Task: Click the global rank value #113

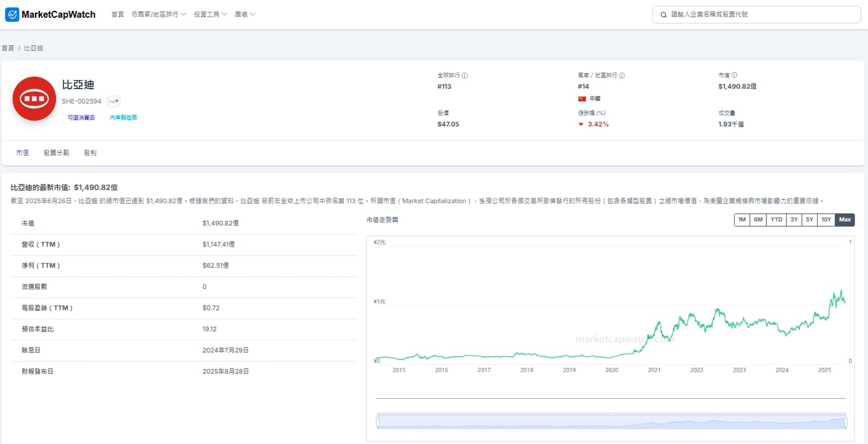Action: tap(444, 87)
